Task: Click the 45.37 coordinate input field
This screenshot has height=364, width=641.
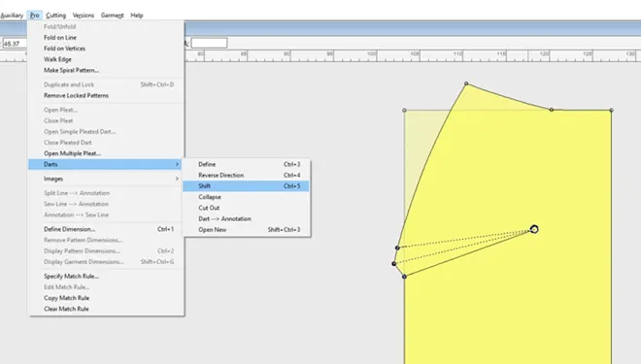Action: coord(15,44)
